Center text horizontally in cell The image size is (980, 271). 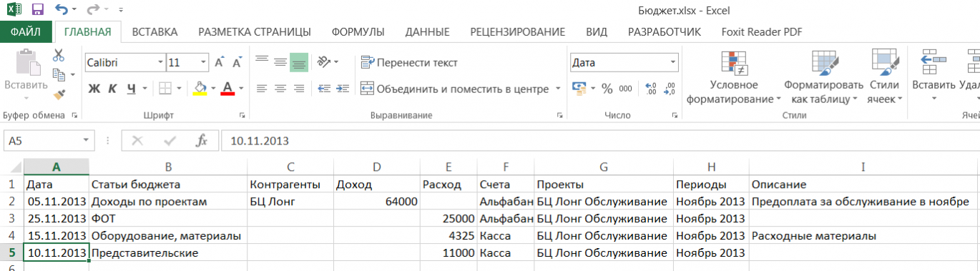click(280, 88)
